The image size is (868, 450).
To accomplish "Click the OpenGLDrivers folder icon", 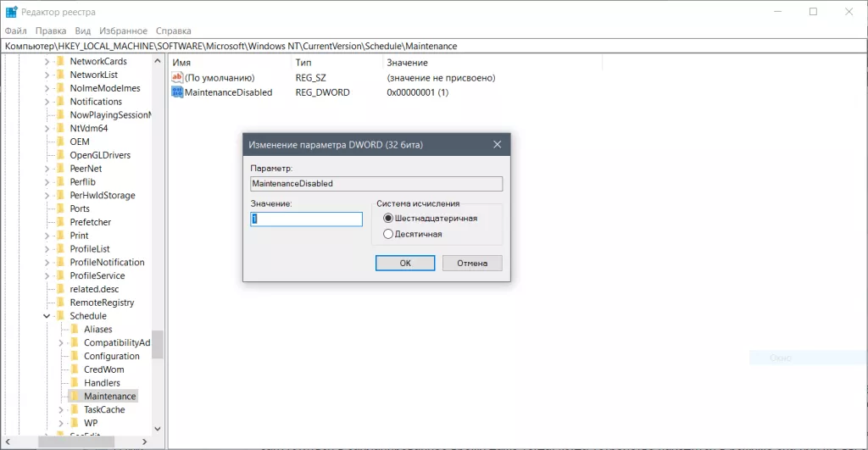I will (61, 155).
